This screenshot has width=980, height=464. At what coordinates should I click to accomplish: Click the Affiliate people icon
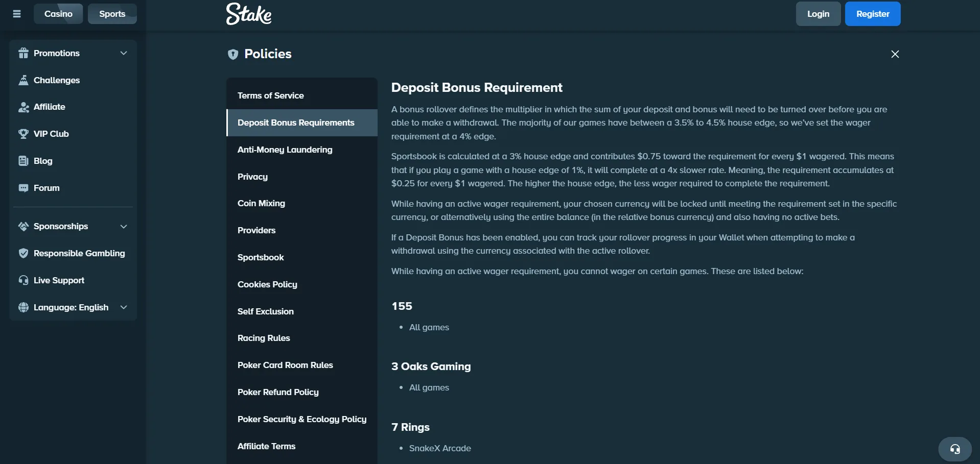click(x=23, y=107)
